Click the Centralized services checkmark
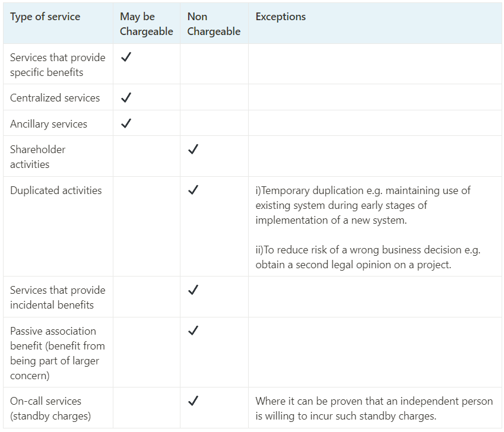Screen dimensions: 504x432 coord(126,97)
